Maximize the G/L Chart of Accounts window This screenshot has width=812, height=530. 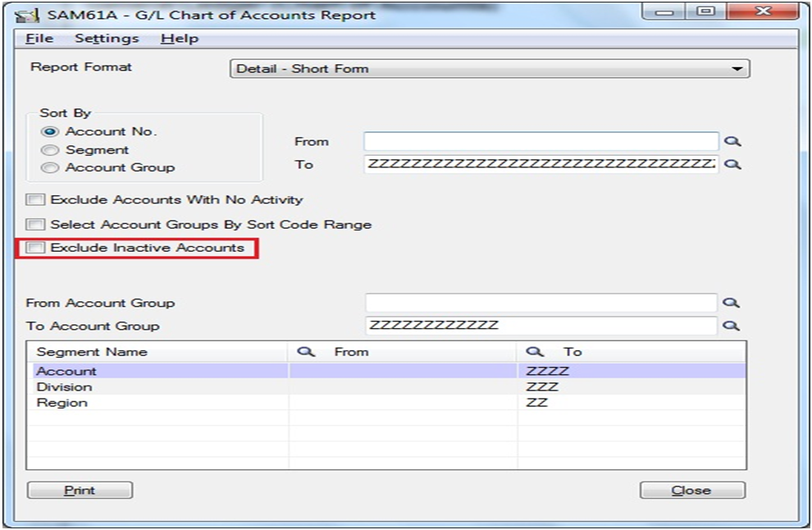click(705, 11)
